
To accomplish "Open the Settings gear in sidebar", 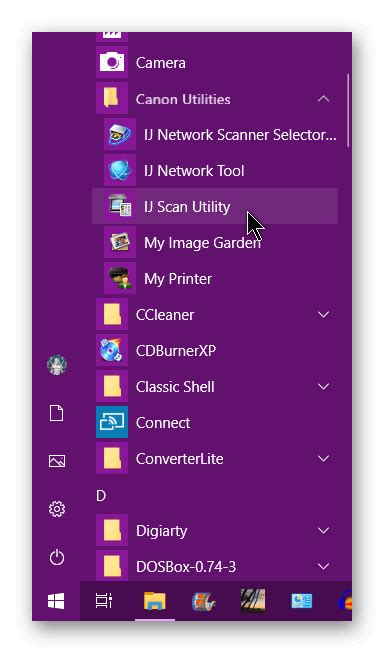I will tap(57, 509).
